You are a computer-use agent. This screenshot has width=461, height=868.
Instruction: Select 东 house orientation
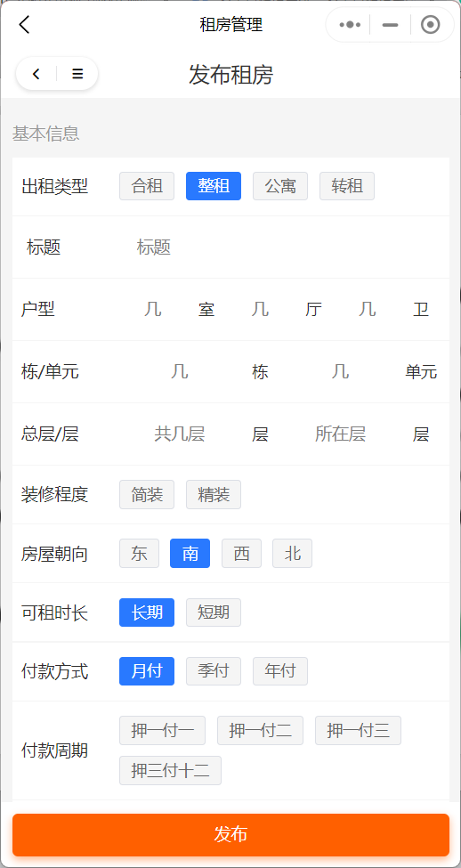[139, 553]
